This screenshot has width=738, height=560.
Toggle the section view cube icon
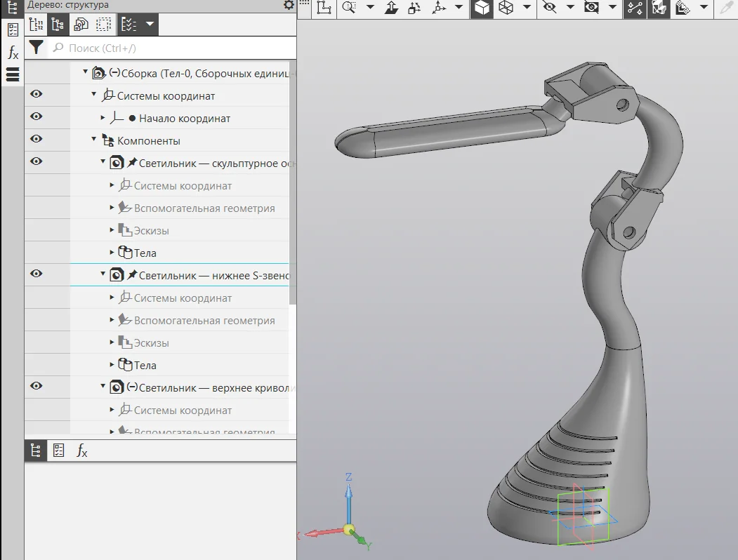click(x=659, y=8)
